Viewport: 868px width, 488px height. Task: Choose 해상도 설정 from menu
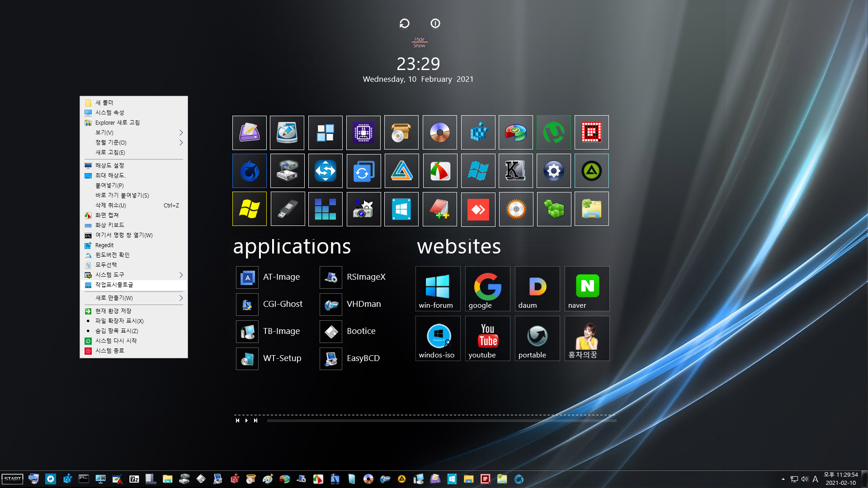pyautogui.click(x=134, y=165)
